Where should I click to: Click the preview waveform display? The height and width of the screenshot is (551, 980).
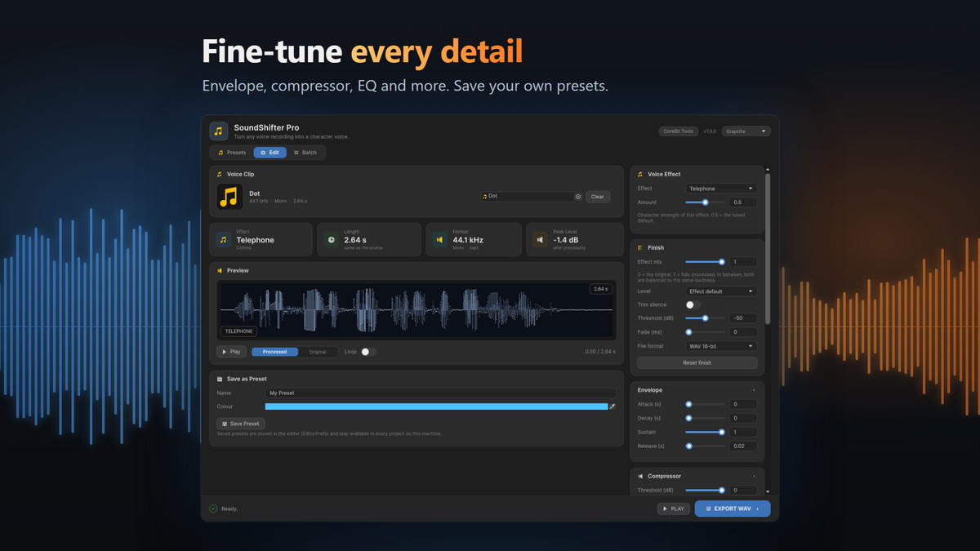416,310
